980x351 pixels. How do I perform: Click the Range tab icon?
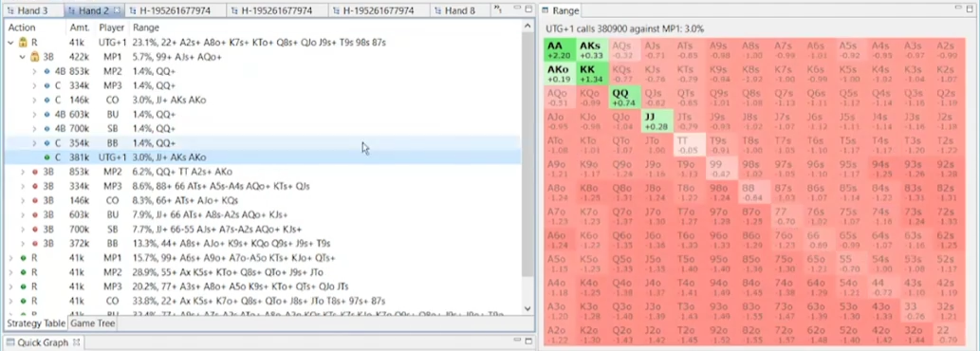tap(545, 10)
